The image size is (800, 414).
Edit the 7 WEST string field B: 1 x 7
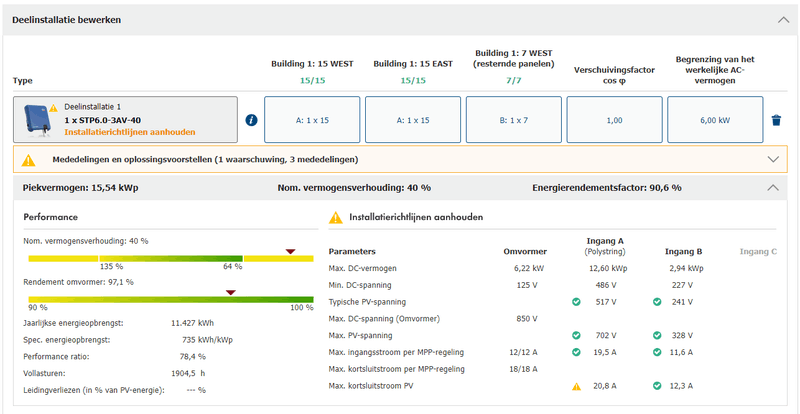(514, 120)
